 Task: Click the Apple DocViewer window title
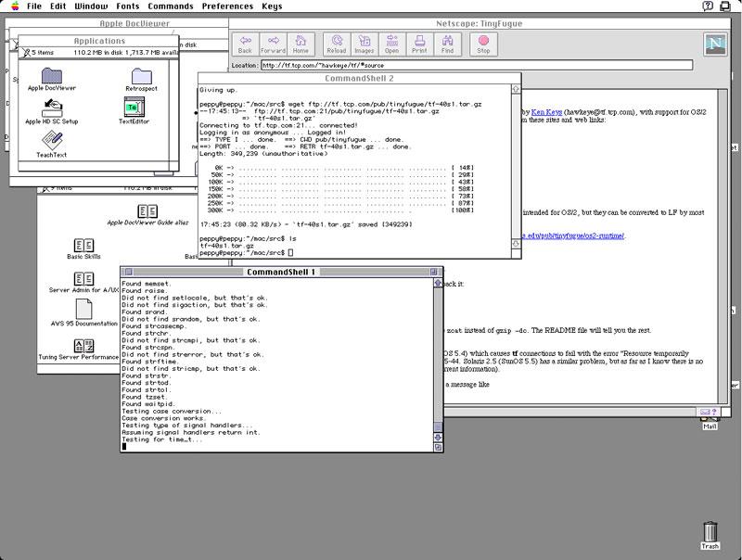(134, 24)
